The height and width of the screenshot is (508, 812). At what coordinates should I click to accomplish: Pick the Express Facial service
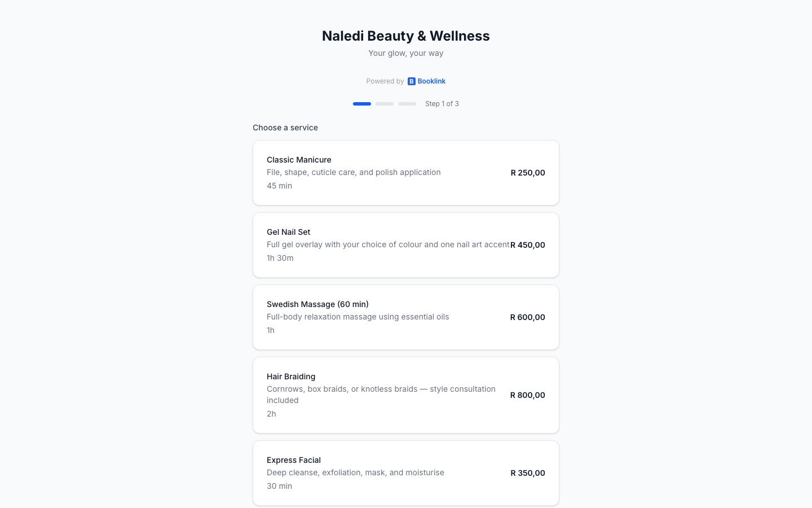click(x=406, y=472)
